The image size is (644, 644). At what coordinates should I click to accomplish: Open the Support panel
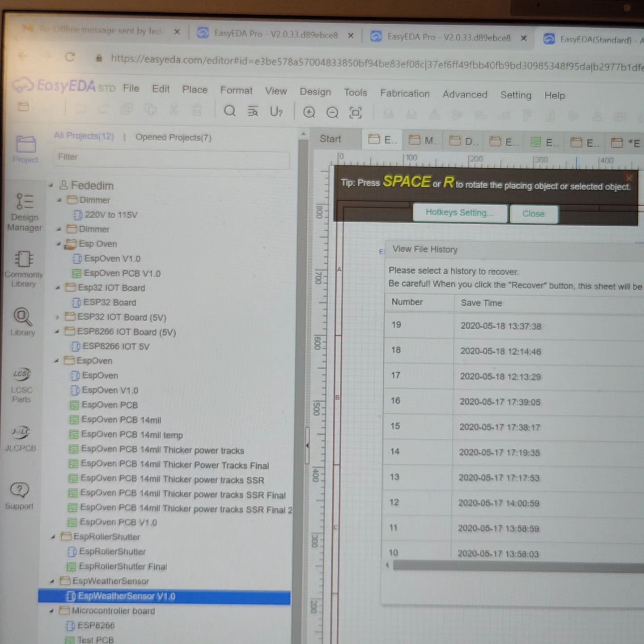click(19, 496)
